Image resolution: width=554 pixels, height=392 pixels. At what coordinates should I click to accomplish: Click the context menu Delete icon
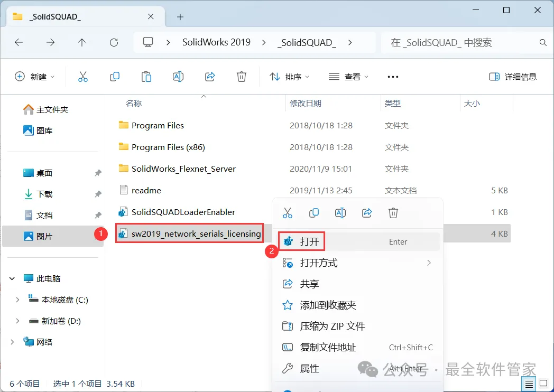pos(393,213)
